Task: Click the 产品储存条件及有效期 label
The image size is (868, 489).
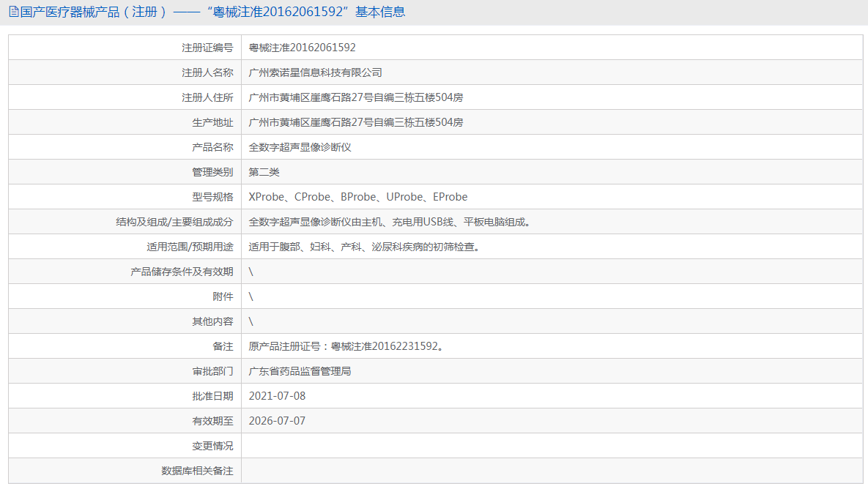Action: pos(182,272)
